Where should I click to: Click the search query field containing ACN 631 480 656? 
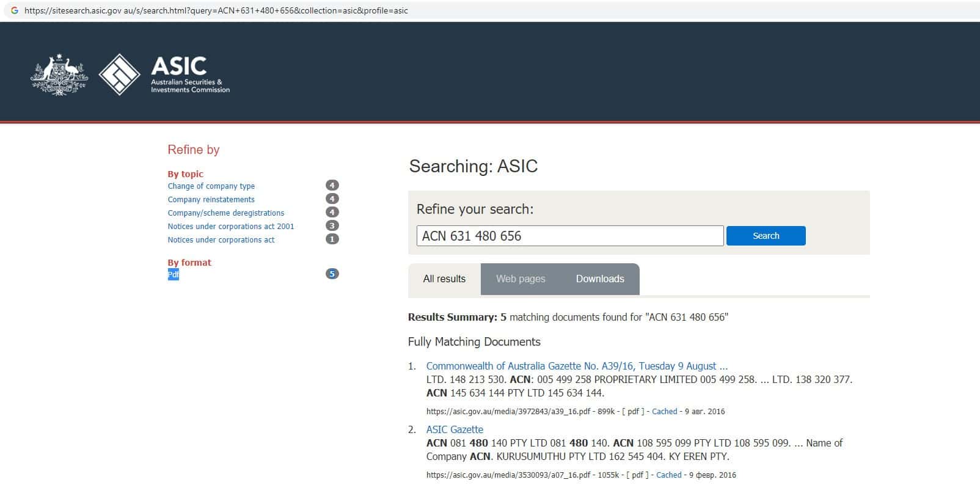point(570,236)
